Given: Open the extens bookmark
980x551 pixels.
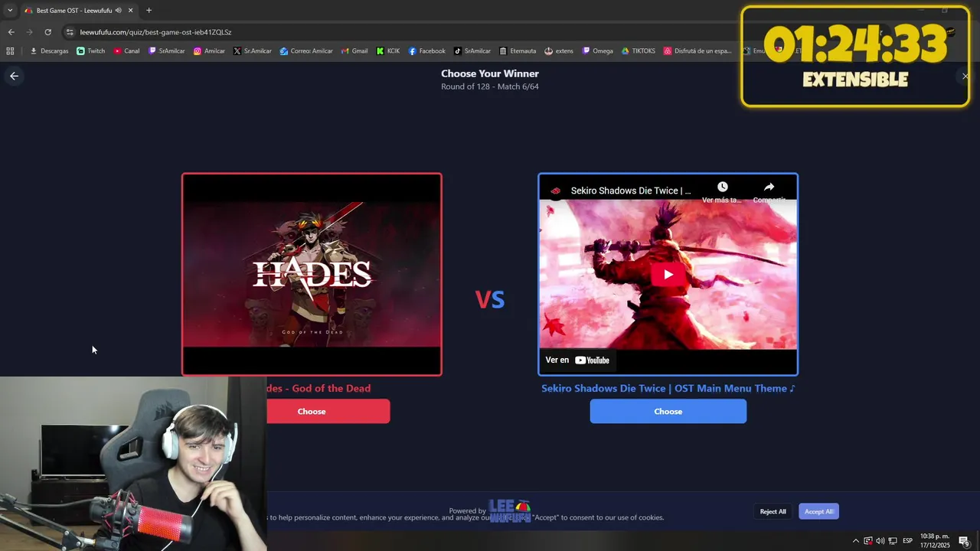Looking at the screenshot, I should pos(559,51).
